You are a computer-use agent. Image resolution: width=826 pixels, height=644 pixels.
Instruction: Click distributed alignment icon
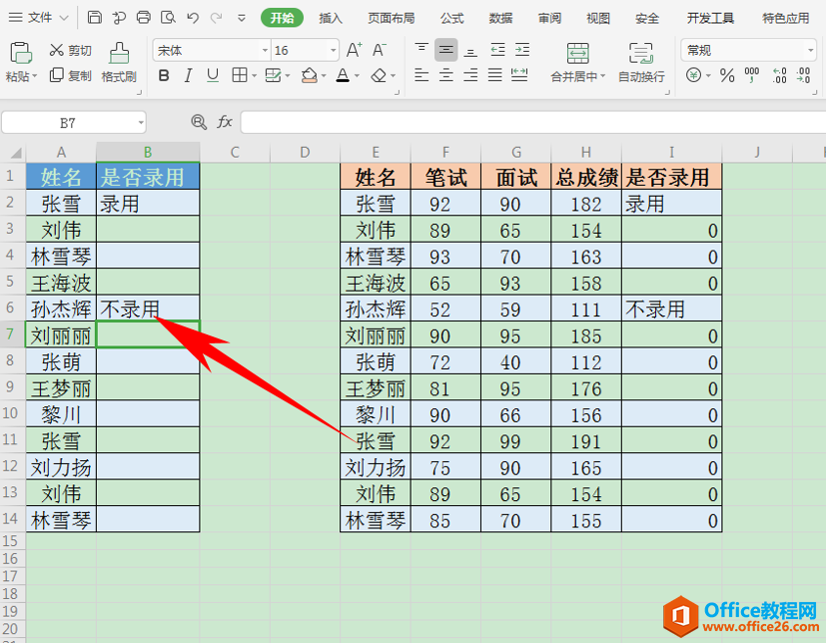click(519, 75)
